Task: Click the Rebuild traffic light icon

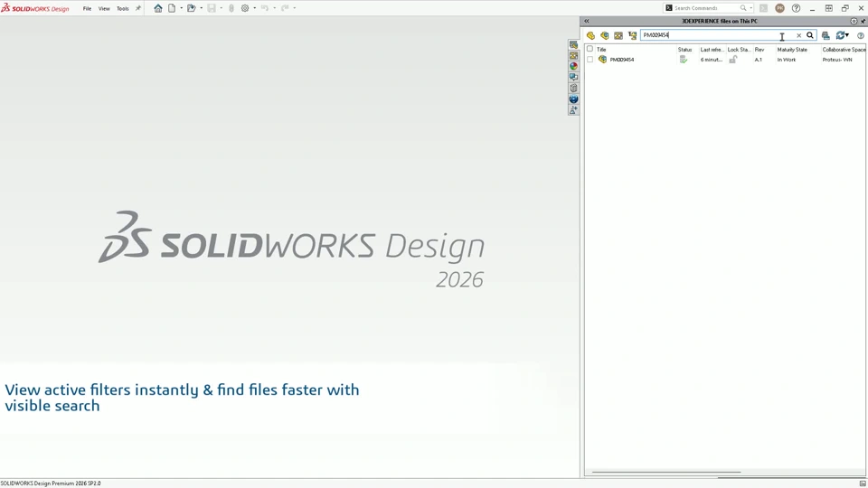Action: (231, 8)
